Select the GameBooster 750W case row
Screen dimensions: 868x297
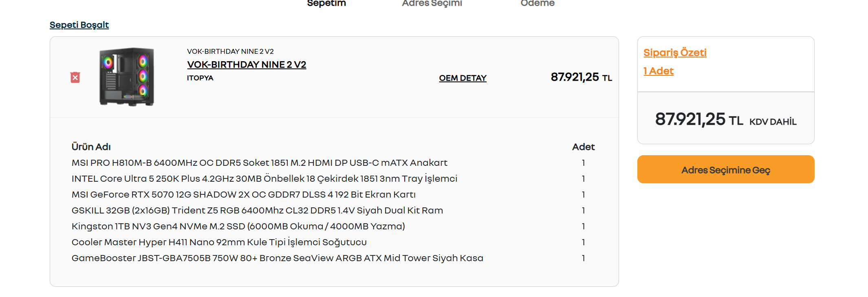(x=333, y=258)
